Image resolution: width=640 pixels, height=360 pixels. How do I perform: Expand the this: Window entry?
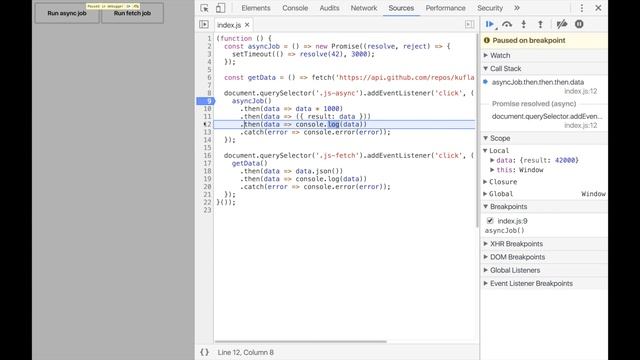(492, 170)
